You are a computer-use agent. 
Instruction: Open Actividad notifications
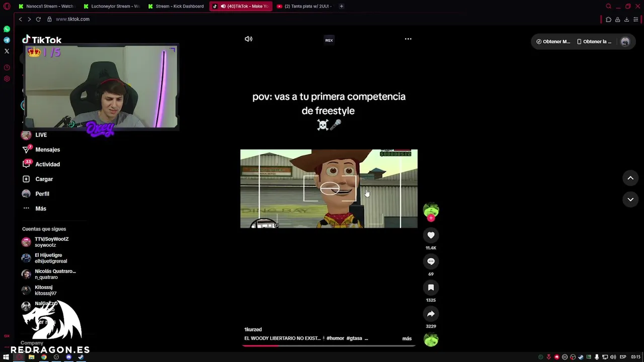click(x=41, y=164)
